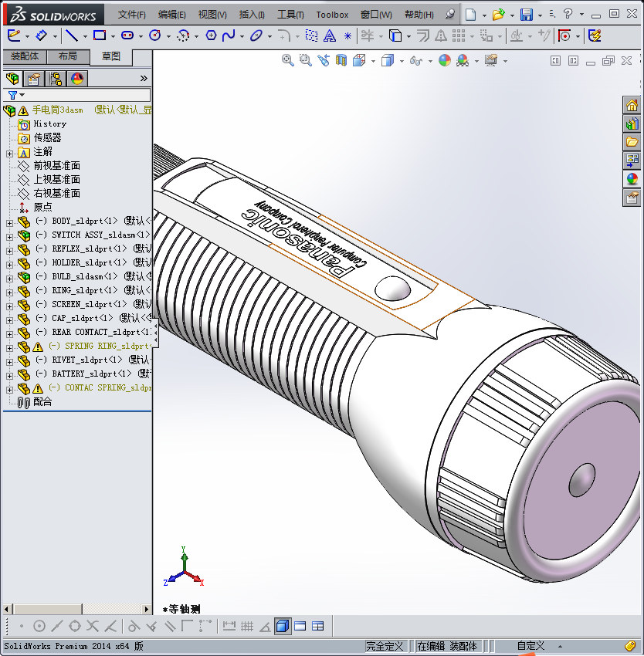The width and height of the screenshot is (644, 656).
Task: Select the Line sketch tool
Action: coord(72,36)
